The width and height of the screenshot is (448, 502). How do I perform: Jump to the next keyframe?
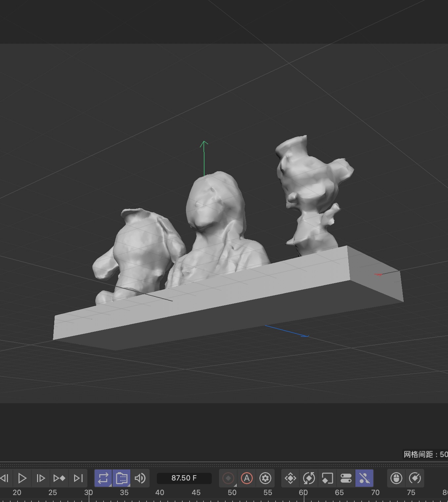click(x=59, y=478)
